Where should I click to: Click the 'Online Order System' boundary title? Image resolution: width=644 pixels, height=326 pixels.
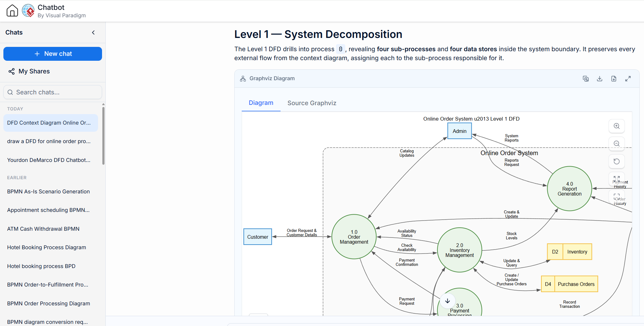coord(509,153)
